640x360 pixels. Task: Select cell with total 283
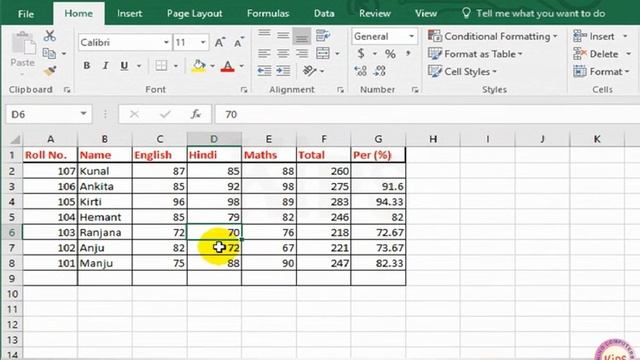click(x=323, y=202)
